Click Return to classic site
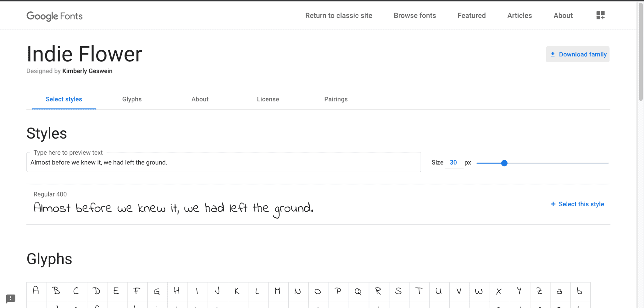The height and width of the screenshot is (308, 644). click(x=338, y=15)
